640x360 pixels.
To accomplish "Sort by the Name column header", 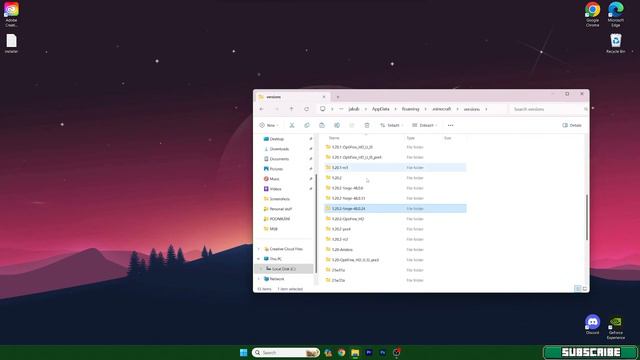I will [x=334, y=138].
